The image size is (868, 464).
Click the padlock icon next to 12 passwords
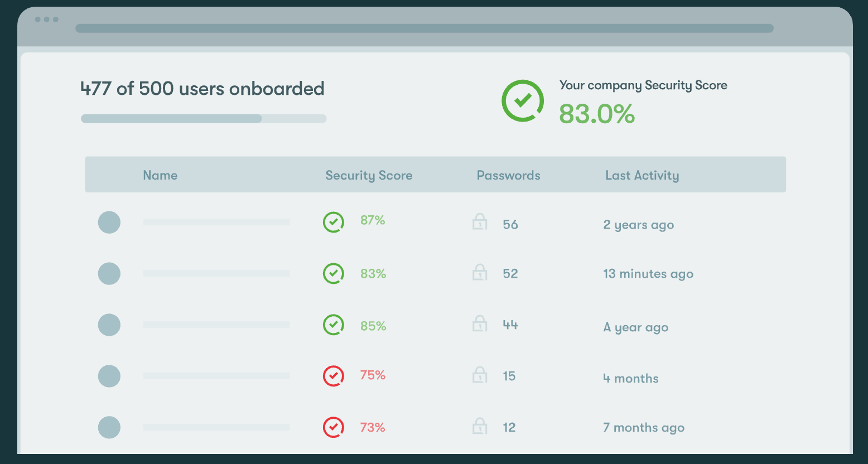point(480,427)
